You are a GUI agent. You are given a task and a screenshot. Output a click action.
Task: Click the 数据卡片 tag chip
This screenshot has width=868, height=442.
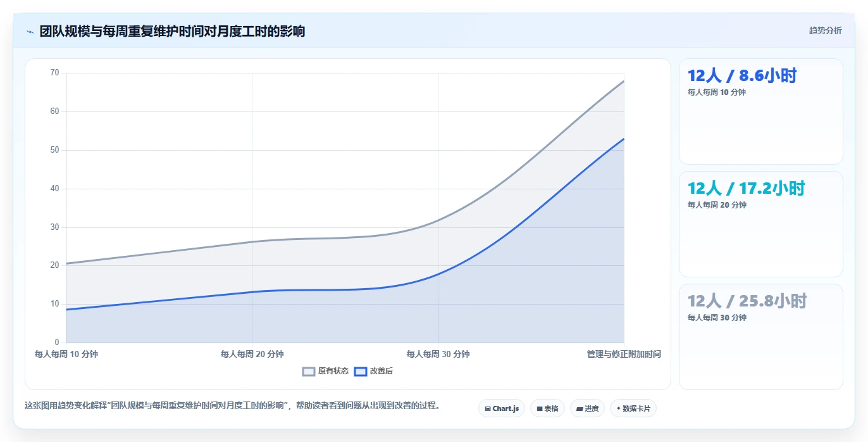click(633, 408)
